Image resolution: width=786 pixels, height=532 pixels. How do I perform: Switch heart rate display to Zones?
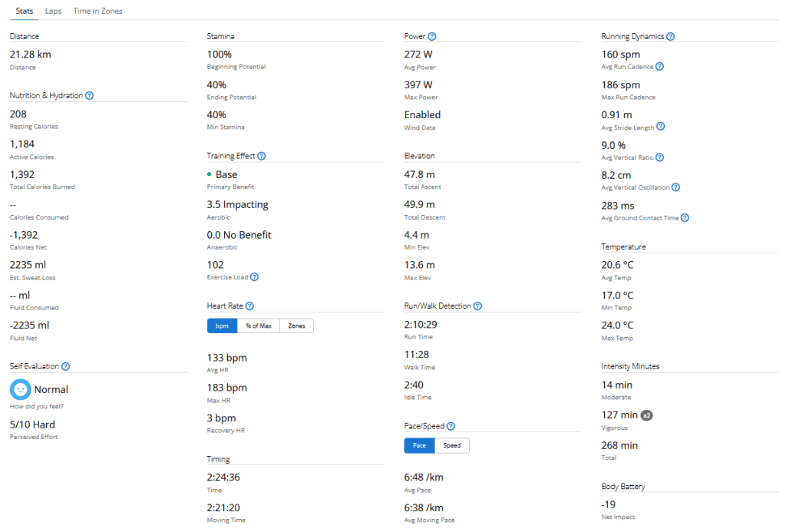tap(296, 326)
